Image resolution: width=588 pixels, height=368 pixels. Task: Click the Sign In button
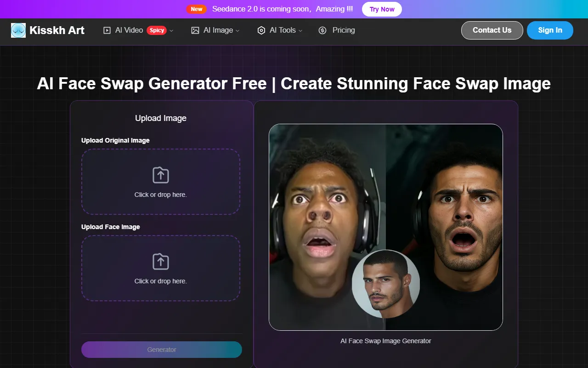(550, 30)
